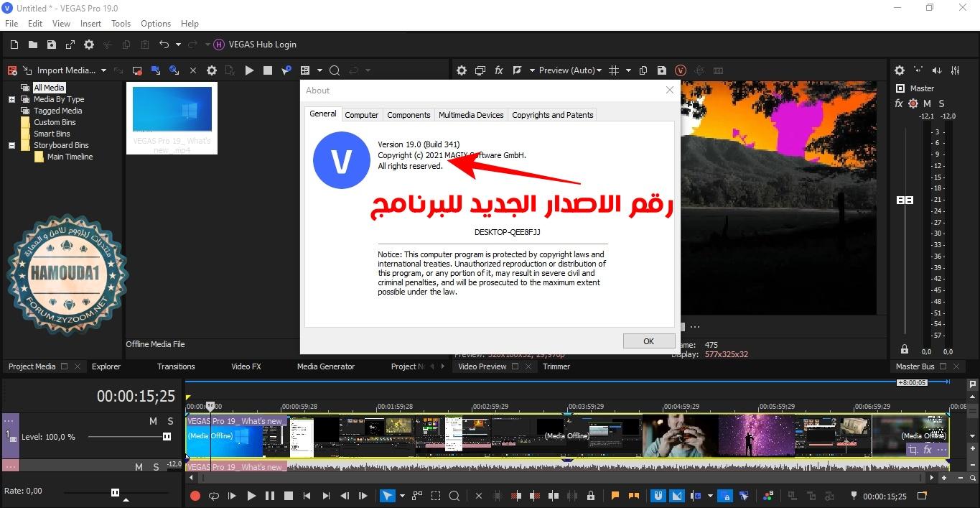Open a project with the folder icon

point(33,45)
